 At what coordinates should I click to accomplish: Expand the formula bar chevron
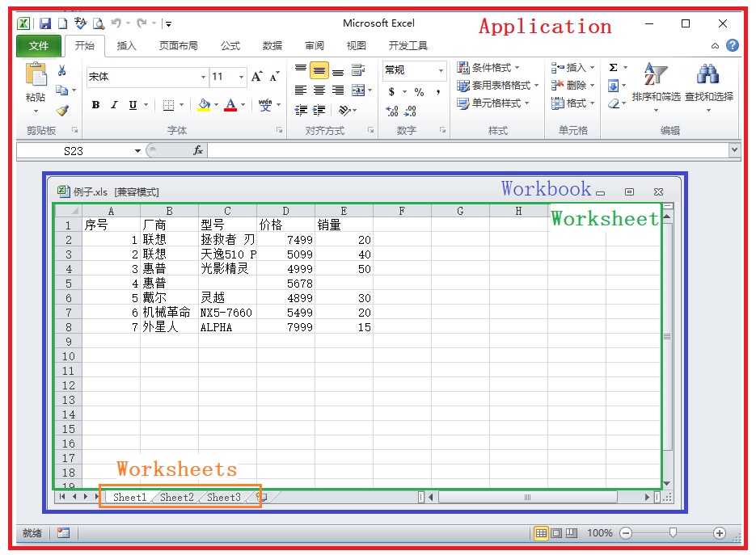click(734, 149)
